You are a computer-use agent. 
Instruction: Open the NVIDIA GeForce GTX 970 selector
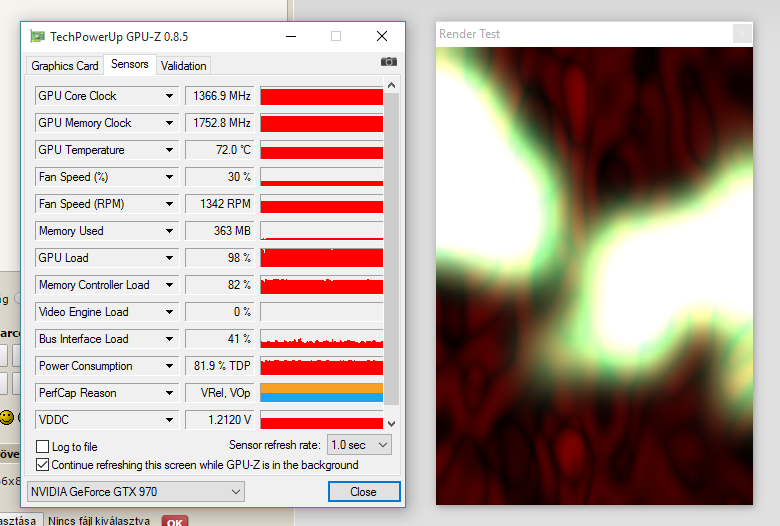coord(135,492)
